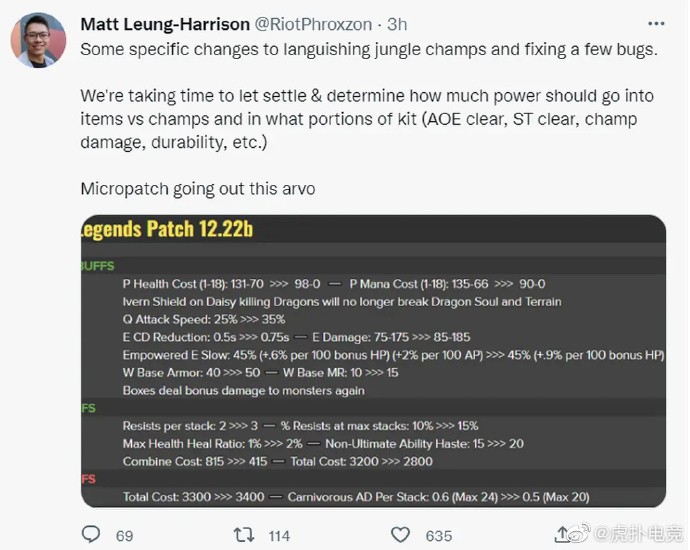Screen dimensions: 690x550
Task: Click the 114 retweets count
Action: coord(279,536)
